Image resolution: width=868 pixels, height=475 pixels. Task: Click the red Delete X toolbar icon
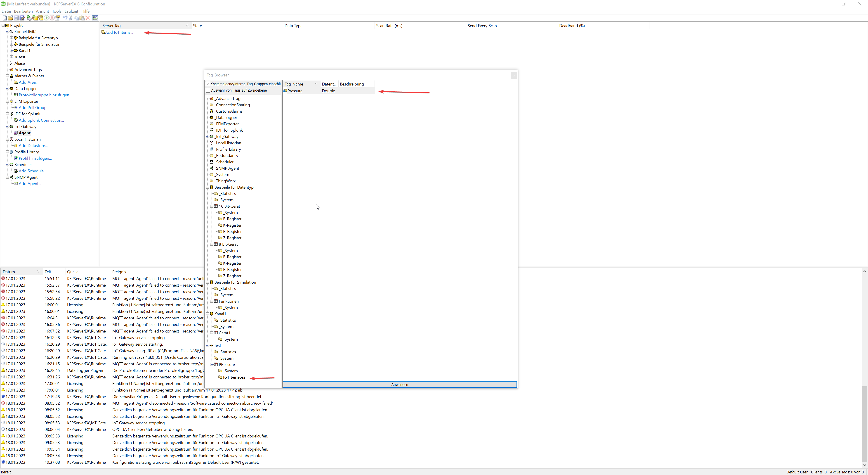88,18
